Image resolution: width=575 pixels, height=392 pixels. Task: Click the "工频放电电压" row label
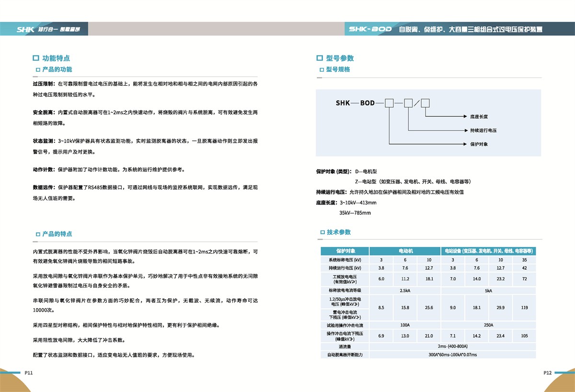[345, 279]
